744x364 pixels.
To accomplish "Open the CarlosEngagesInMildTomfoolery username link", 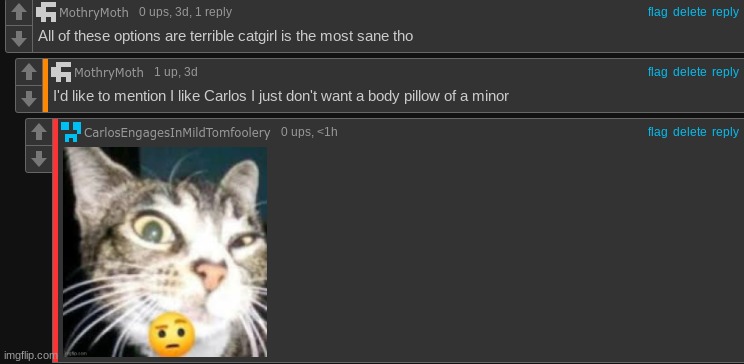I will coord(177,132).
